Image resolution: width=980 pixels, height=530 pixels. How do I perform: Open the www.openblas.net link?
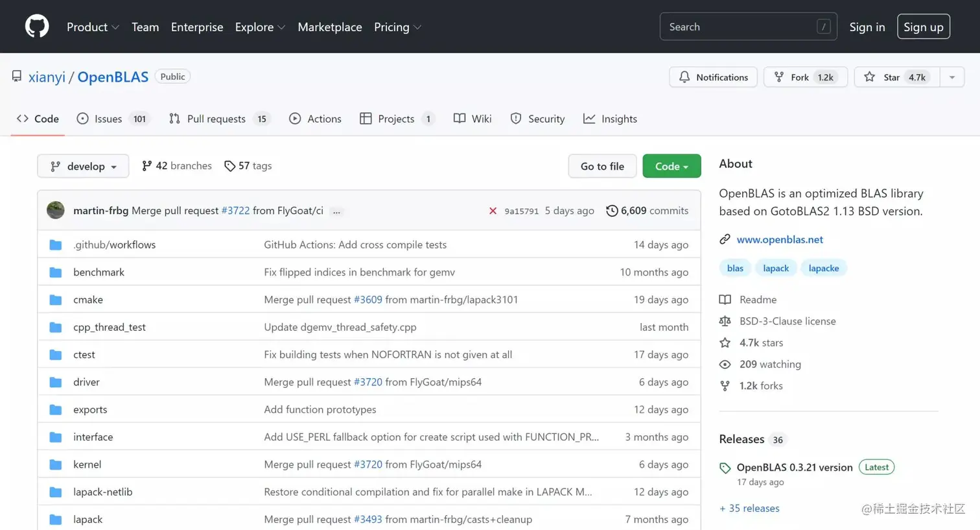(x=780, y=239)
